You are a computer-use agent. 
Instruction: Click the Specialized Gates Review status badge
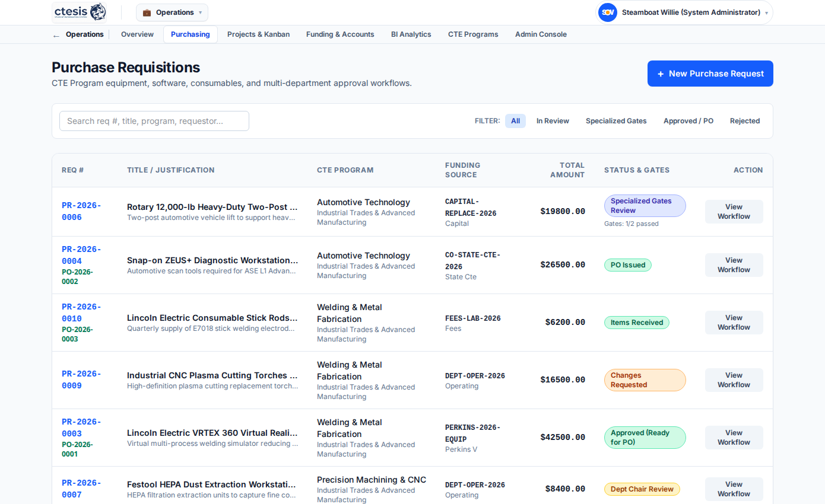pos(645,206)
